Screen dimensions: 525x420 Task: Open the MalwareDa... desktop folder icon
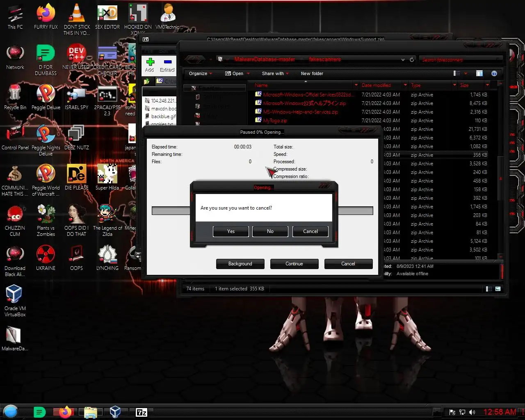tap(15, 339)
